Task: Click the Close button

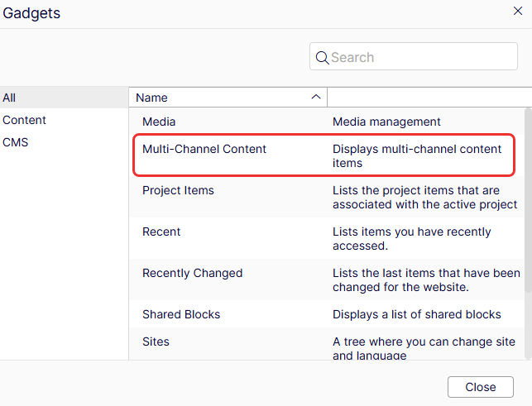Action: 481,387
